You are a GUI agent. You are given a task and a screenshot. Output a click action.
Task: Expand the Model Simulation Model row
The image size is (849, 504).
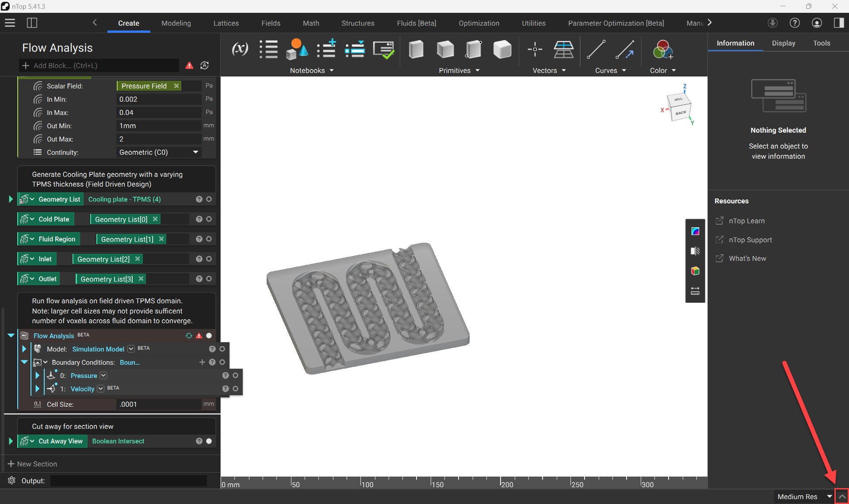[x=24, y=349]
